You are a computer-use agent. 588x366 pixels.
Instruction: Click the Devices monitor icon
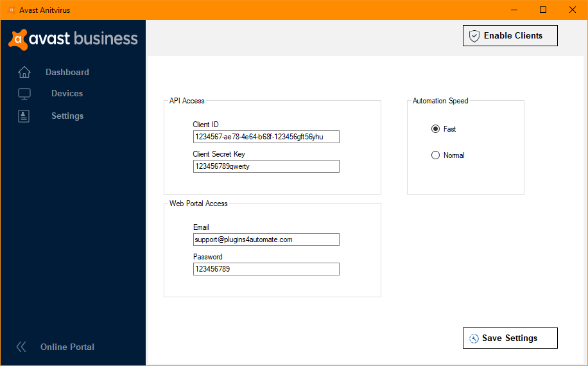[x=24, y=94]
